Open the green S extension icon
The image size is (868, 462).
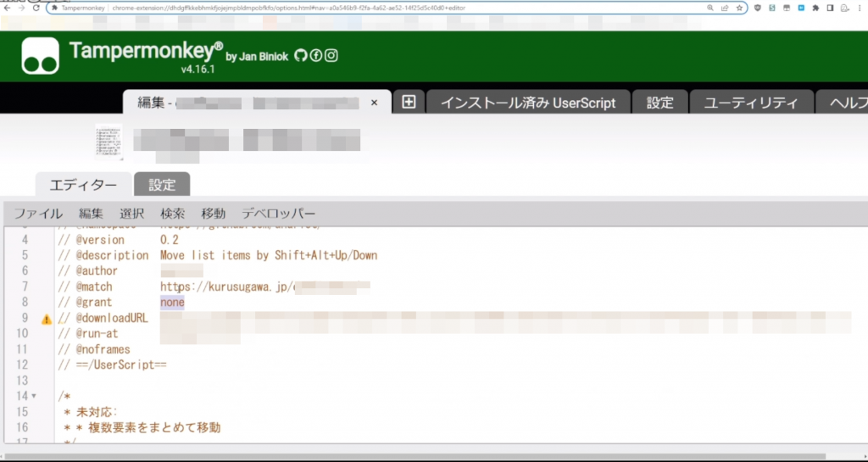point(771,8)
